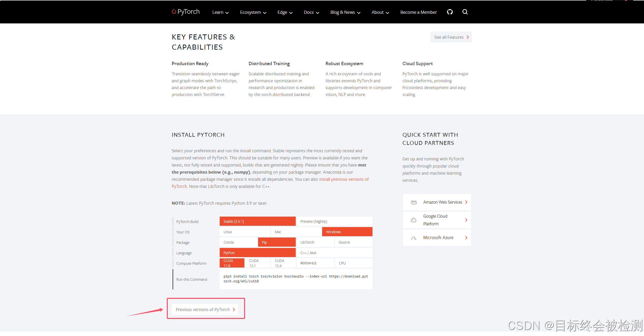The width and height of the screenshot is (644, 336).
Task: Expand the Ecosystem dropdown menu
Action: coord(253,12)
